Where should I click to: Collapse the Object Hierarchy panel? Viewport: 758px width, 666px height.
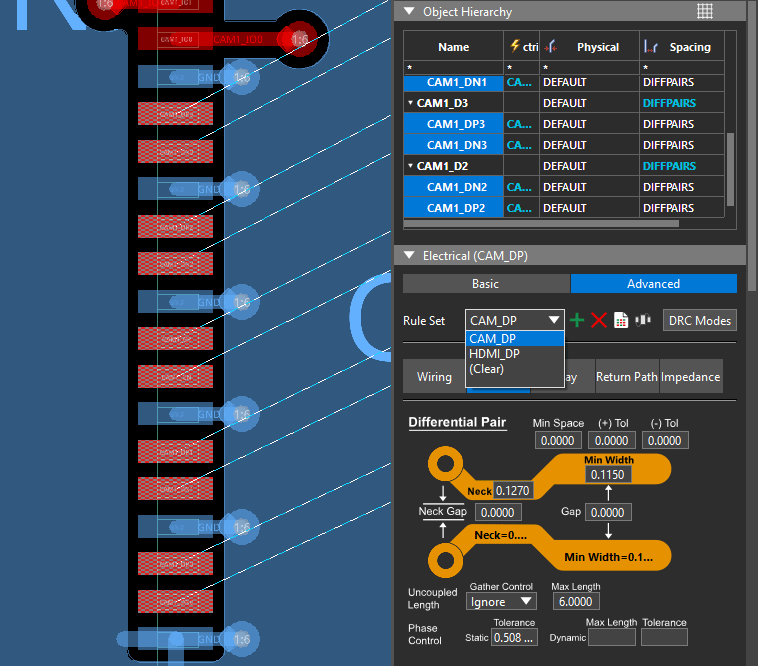point(408,12)
